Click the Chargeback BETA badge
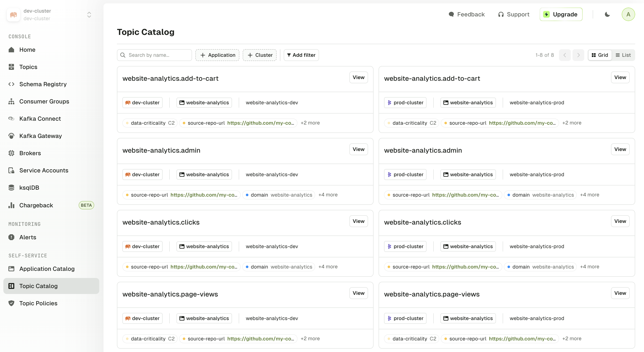This screenshot has height=352, width=644. pos(86,205)
